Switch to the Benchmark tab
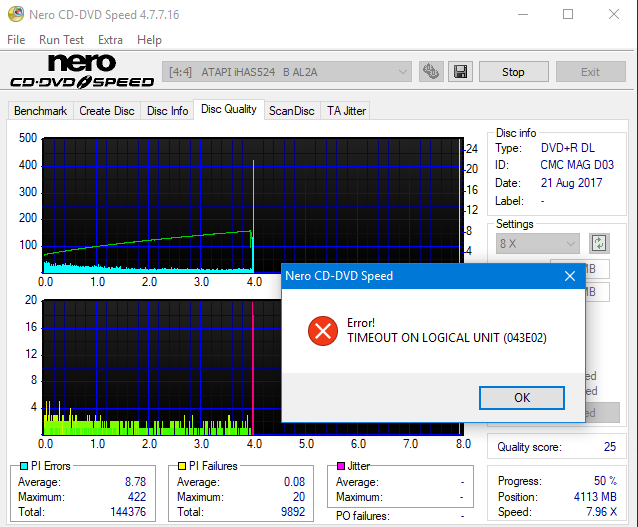The height and width of the screenshot is (527, 638). pos(41,111)
